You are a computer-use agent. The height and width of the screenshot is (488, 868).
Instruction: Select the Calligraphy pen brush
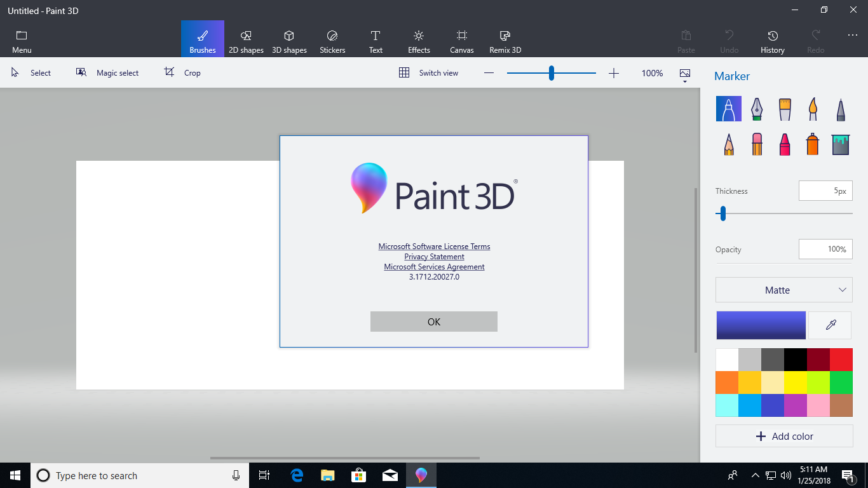[756, 109]
